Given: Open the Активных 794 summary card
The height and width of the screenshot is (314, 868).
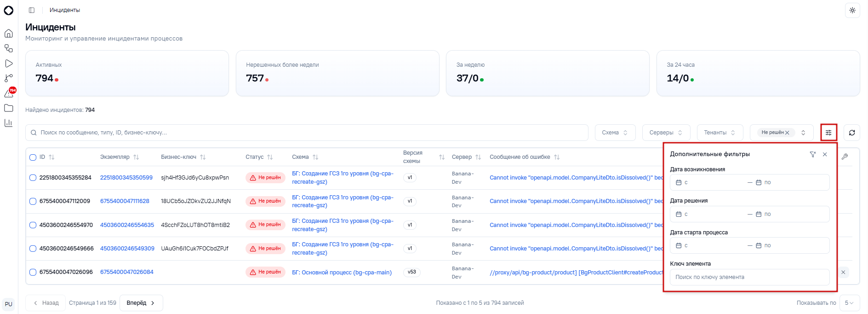Looking at the screenshot, I should (x=127, y=73).
